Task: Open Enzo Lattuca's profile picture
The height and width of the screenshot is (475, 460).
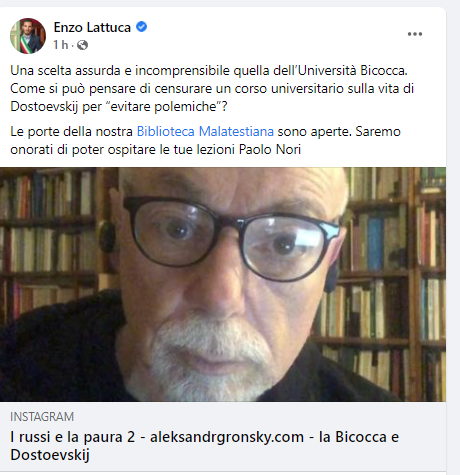Action: [x=28, y=36]
